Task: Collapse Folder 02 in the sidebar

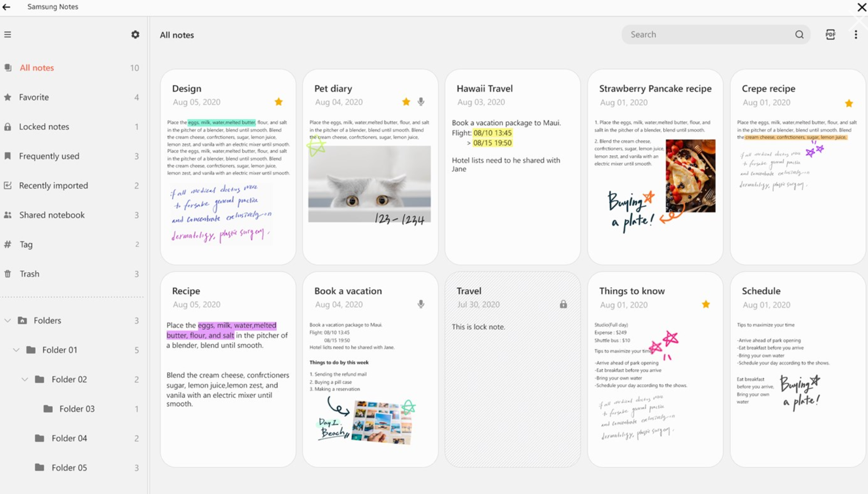Action: [x=25, y=379]
